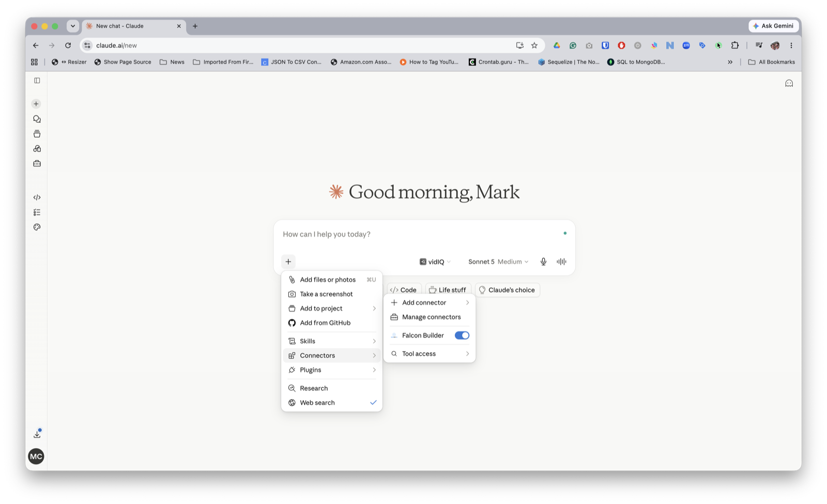
Task: Open the Code icon in the sidebar
Action: 37,197
